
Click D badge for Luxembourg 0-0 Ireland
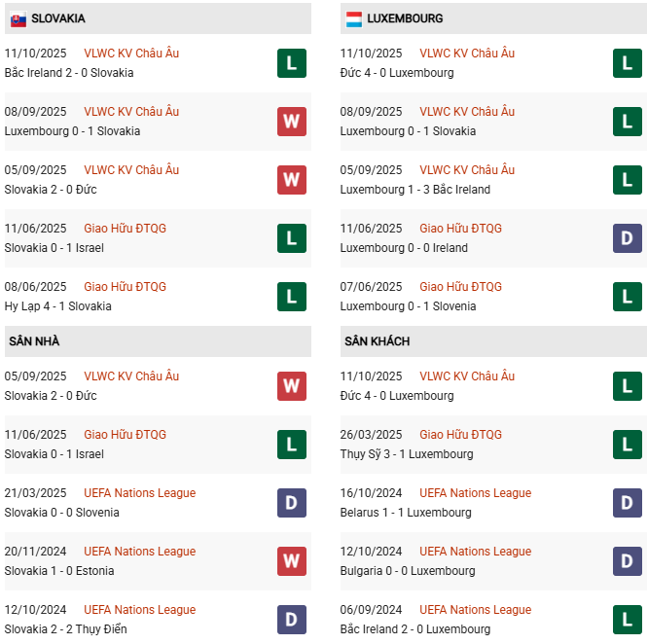(x=628, y=238)
